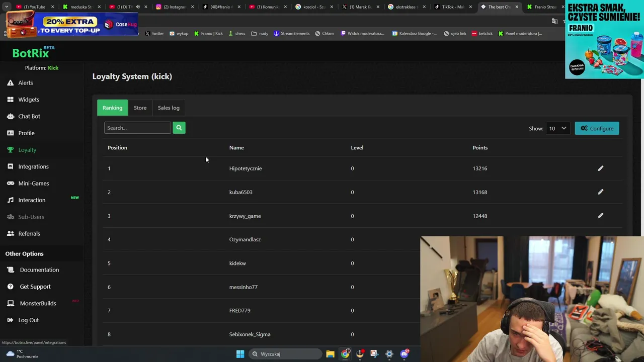This screenshot has width=644, height=362.
Task: Click player name Sebixonek_Sigma
Action: point(250,334)
